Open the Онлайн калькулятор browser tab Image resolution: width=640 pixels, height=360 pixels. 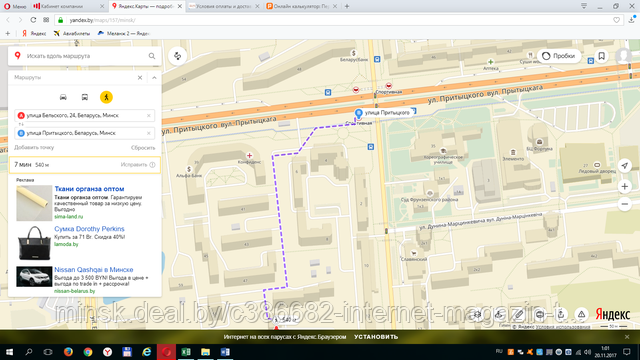(x=301, y=6)
